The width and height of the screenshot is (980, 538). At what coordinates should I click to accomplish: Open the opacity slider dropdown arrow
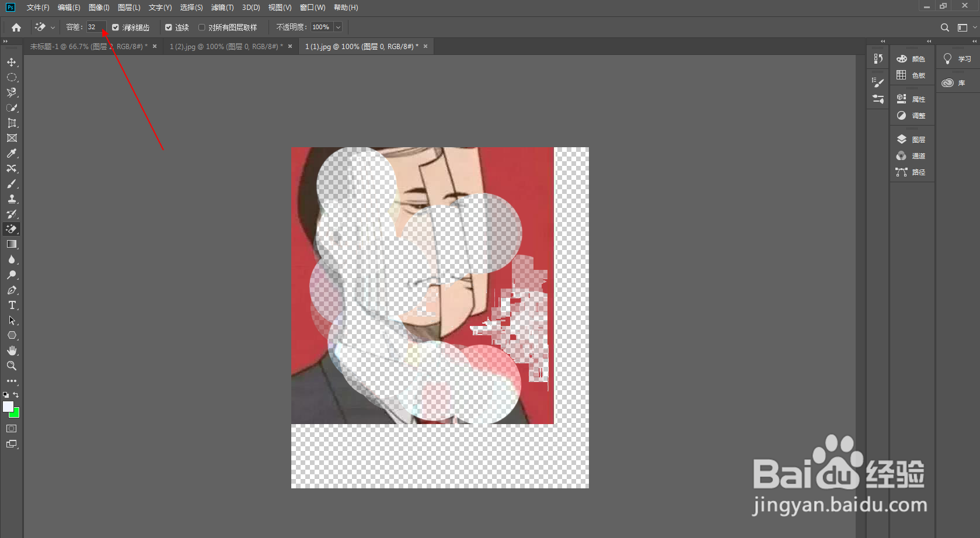(338, 27)
